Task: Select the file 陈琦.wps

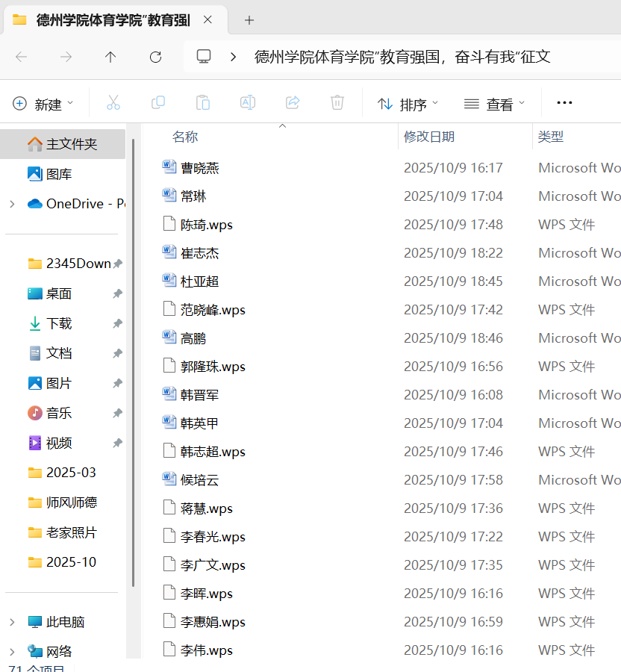Action: tap(207, 225)
